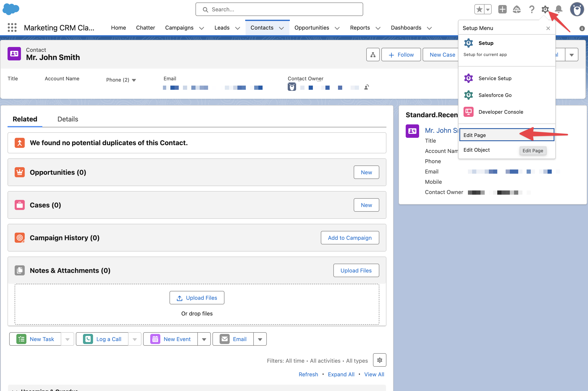
Task: Click the view contact hierarchy icon
Action: pos(373,55)
